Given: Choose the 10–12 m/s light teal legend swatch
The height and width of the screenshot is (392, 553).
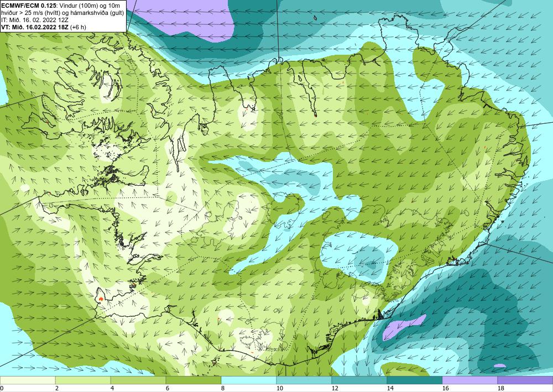Looking at the screenshot, I should pos(304,380).
